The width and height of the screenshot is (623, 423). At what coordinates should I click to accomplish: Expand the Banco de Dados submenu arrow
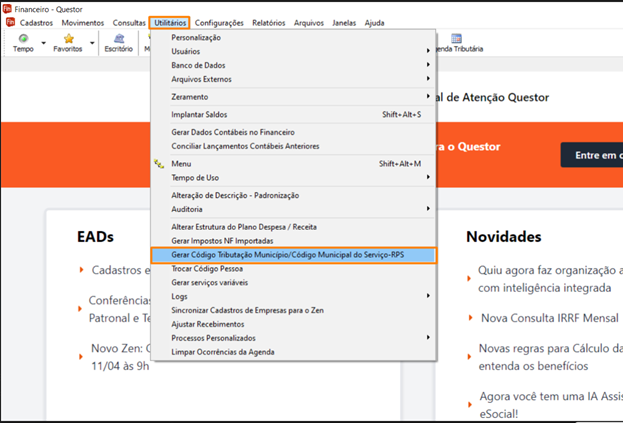pos(428,65)
